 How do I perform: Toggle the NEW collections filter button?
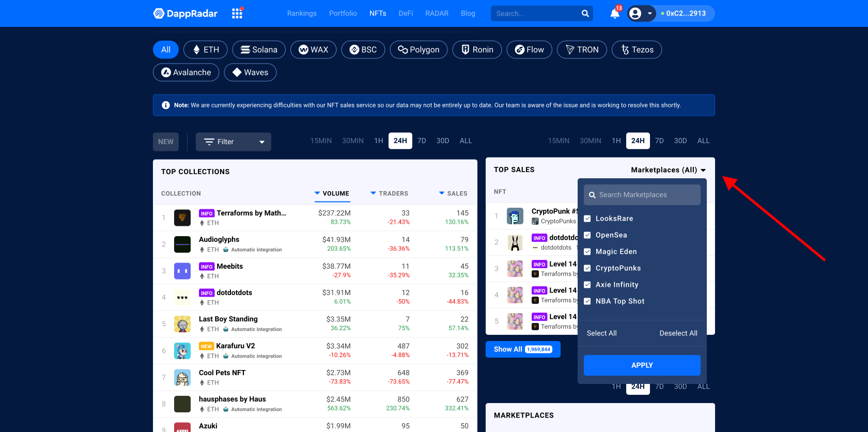pos(166,142)
